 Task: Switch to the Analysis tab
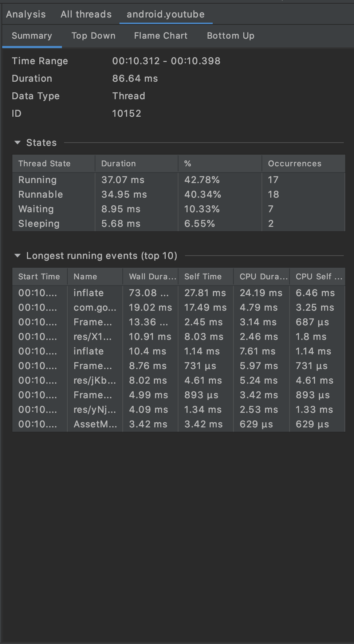[x=26, y=14]
